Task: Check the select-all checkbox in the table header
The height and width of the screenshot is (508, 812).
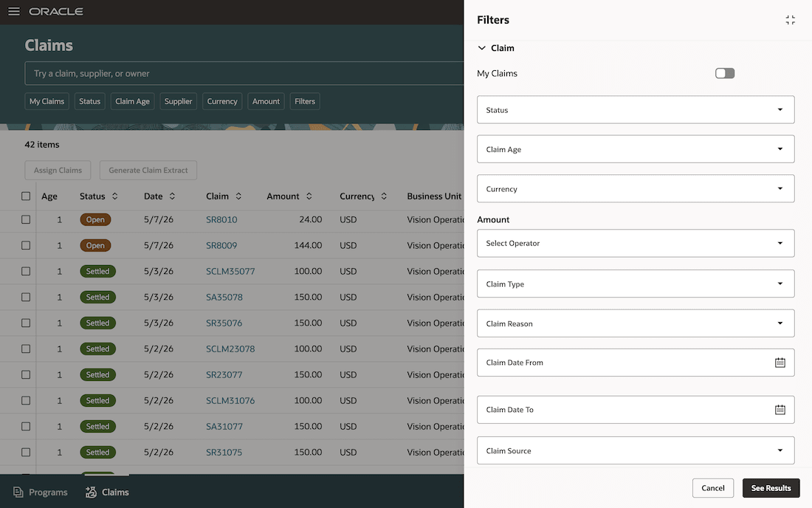Action: [x=26, y=196]
